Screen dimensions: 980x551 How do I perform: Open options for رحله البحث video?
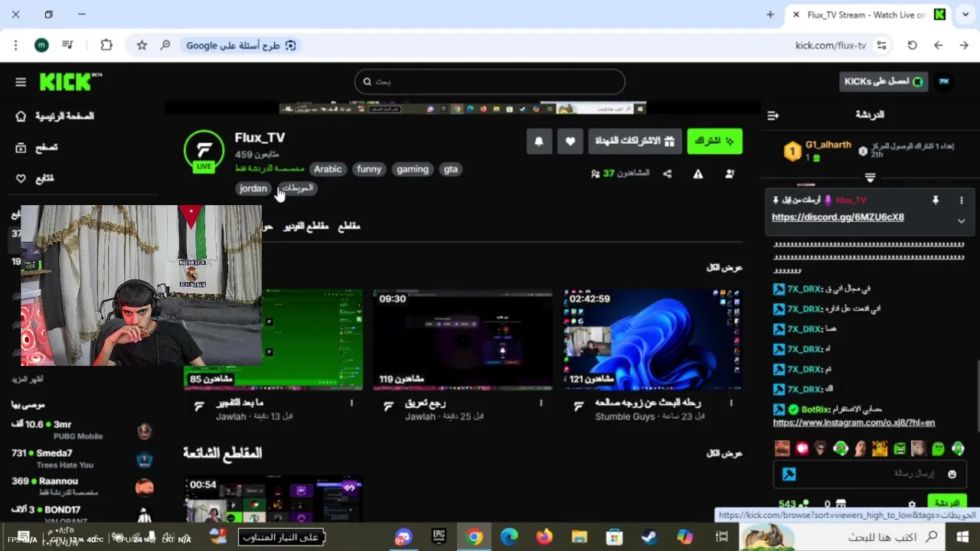[x=730, y=403]
